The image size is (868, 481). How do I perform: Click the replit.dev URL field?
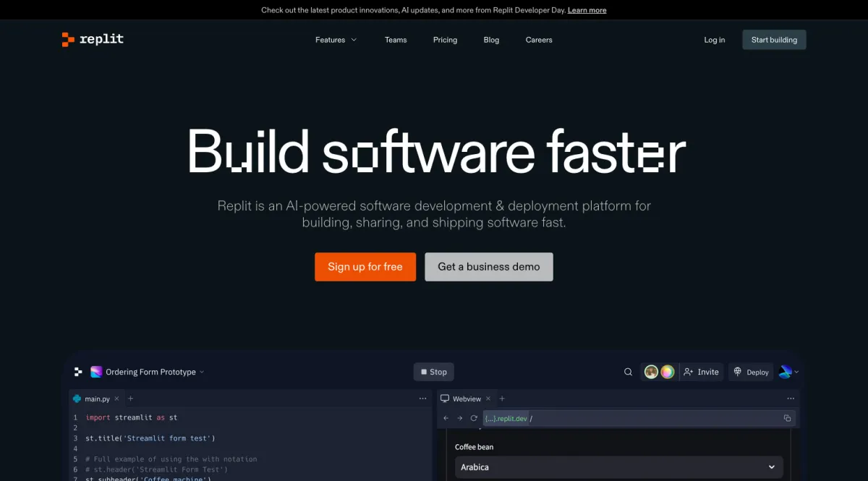tap(639, 418)
